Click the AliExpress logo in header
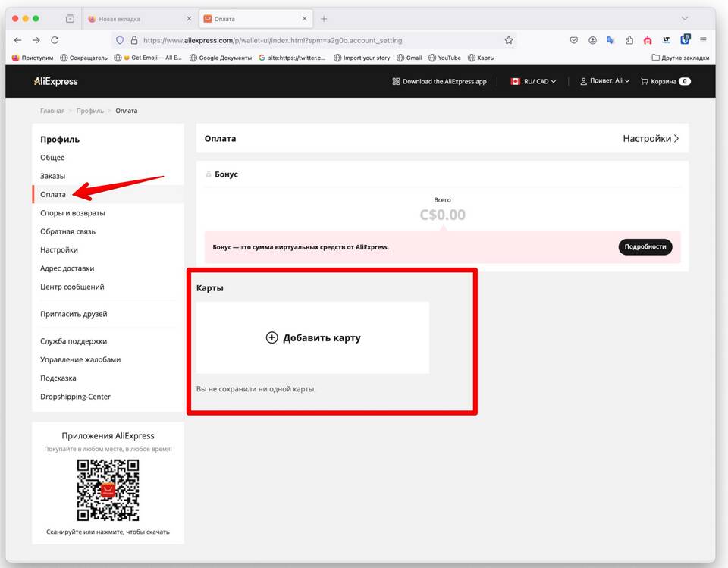The image size is (728, 568). click(55, 81)
